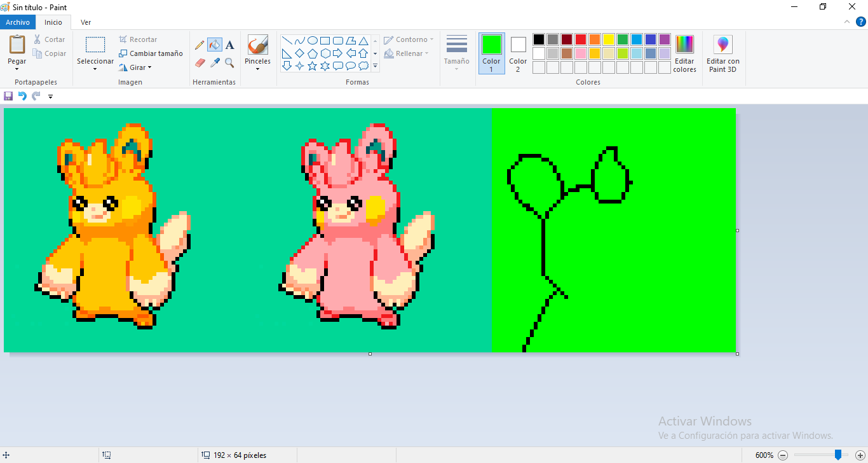The width and height of the screenshot is (868, 463).
Task: Pick the red color swatch
Action: [581, 39]
